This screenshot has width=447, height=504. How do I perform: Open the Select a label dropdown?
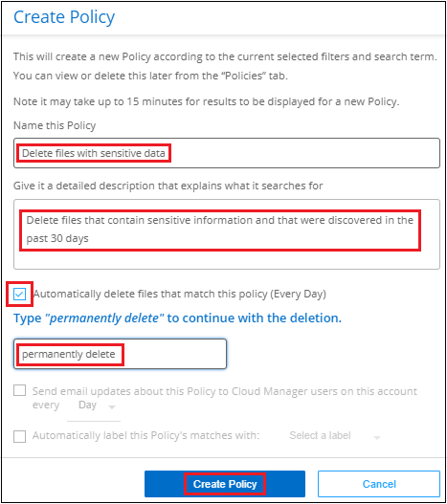335,435
